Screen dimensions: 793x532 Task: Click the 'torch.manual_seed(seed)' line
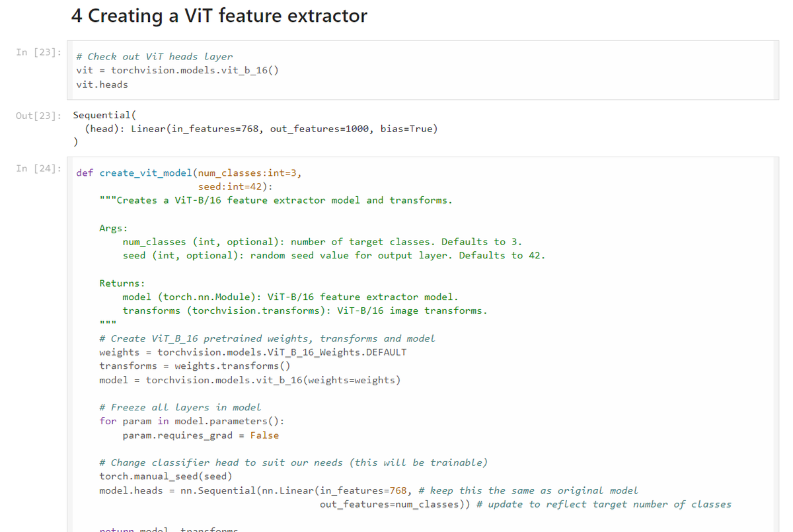(x=166, y=476)
